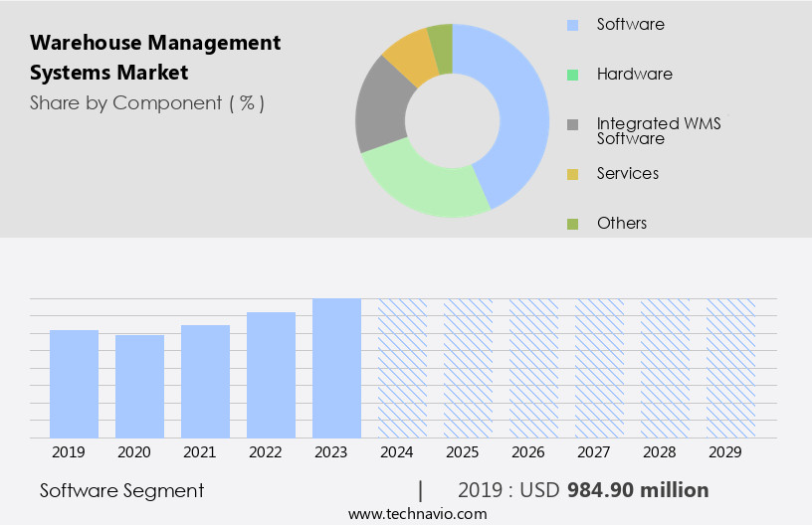
Task: Click the solid 2023 bar
Action: pos(336,368)
